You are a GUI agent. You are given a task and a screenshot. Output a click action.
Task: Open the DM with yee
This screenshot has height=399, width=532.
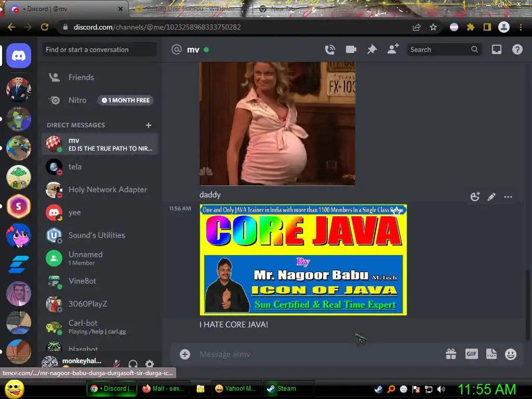100,212
